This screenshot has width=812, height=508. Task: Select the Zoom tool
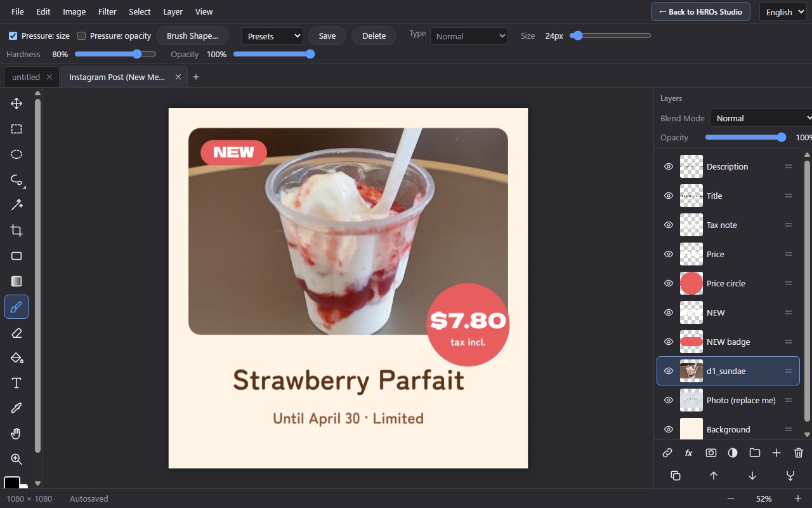tap(16, 459)
